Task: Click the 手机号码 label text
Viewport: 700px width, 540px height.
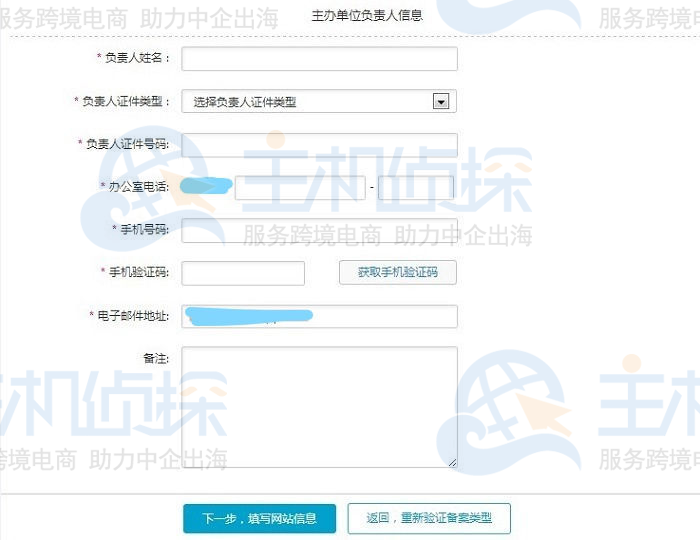Action: 145,229
